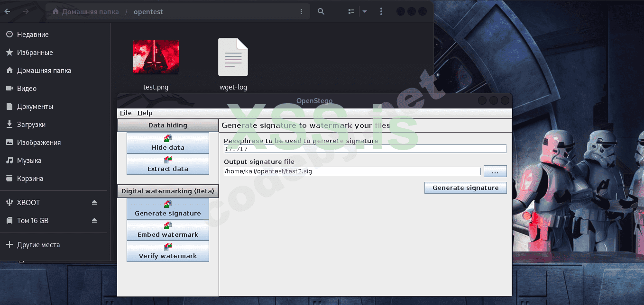Click the Домашняя папка path breadcrumb
644x305 pixels.
[x=85, y=11]
